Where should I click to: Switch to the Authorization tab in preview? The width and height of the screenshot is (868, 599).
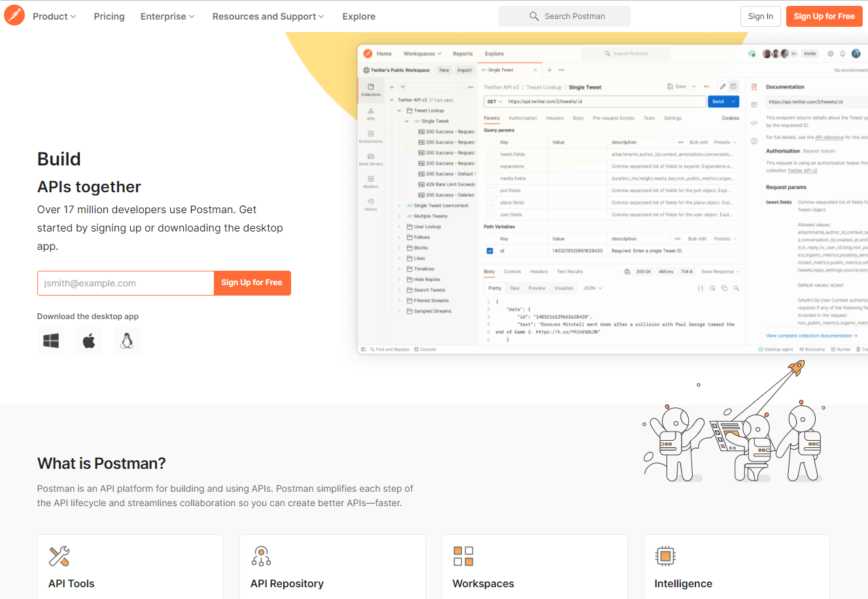(523, 118)
